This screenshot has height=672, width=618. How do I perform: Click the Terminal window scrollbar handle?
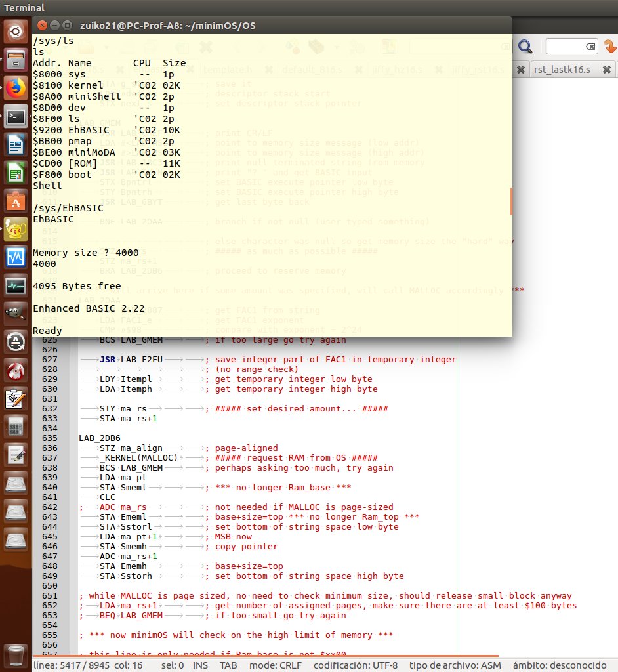[511, 201]
